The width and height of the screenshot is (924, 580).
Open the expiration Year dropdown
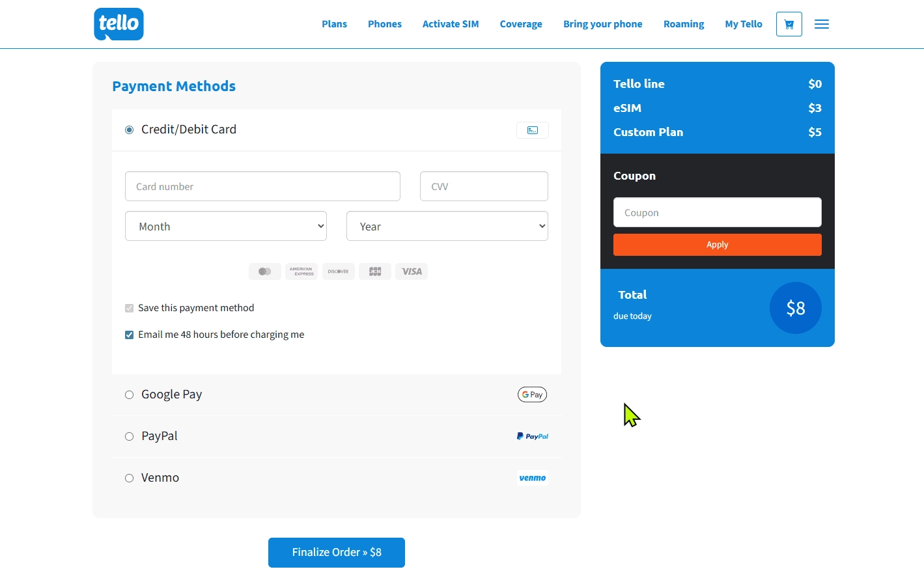(447, 227)
